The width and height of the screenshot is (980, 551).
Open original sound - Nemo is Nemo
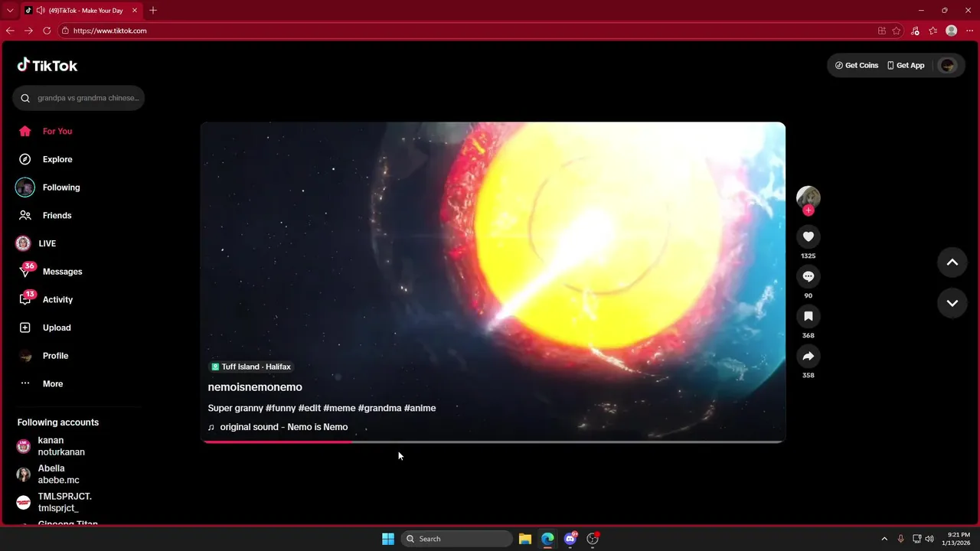click(278, 427)
